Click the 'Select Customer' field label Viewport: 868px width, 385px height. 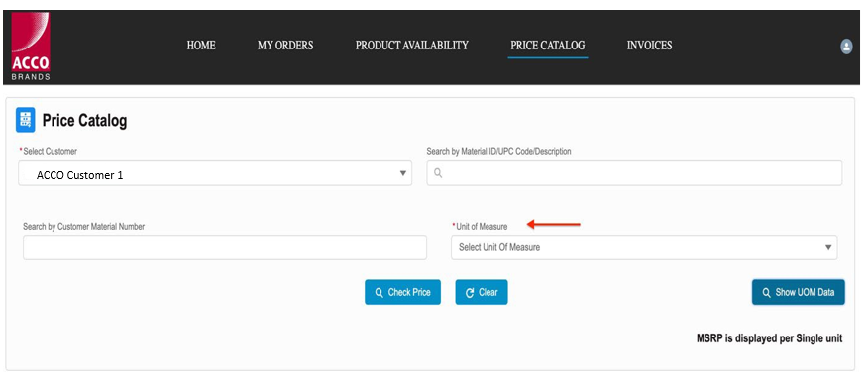50,151
